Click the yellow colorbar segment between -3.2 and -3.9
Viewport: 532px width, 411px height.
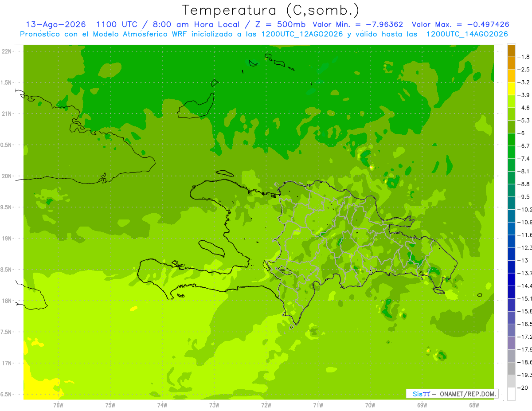coord(511,89)
